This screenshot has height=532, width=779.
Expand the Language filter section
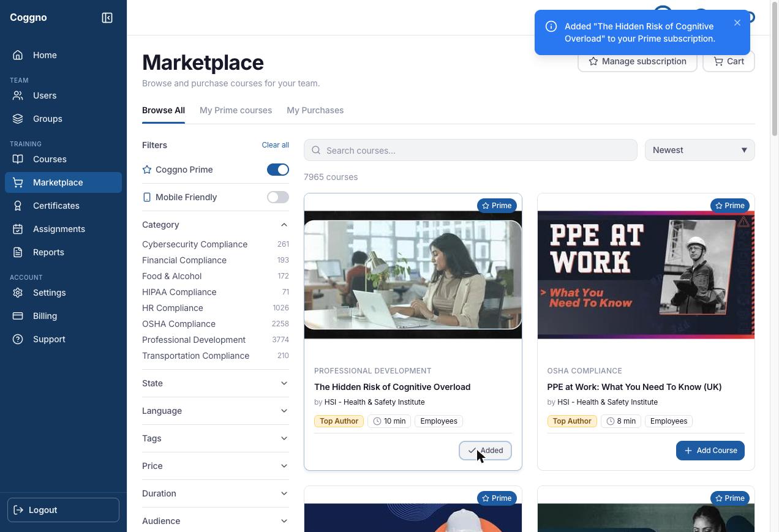tap(216, 411)
